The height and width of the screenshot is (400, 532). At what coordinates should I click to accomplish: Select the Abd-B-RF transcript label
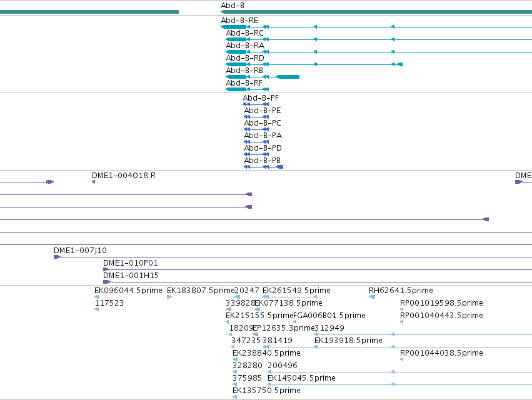pos(244,83)
